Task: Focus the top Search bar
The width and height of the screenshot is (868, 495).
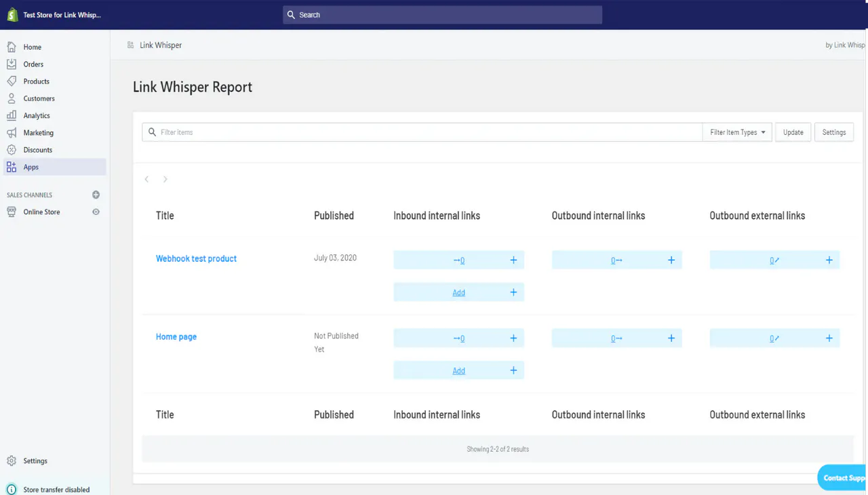Action: coord(442,15)
